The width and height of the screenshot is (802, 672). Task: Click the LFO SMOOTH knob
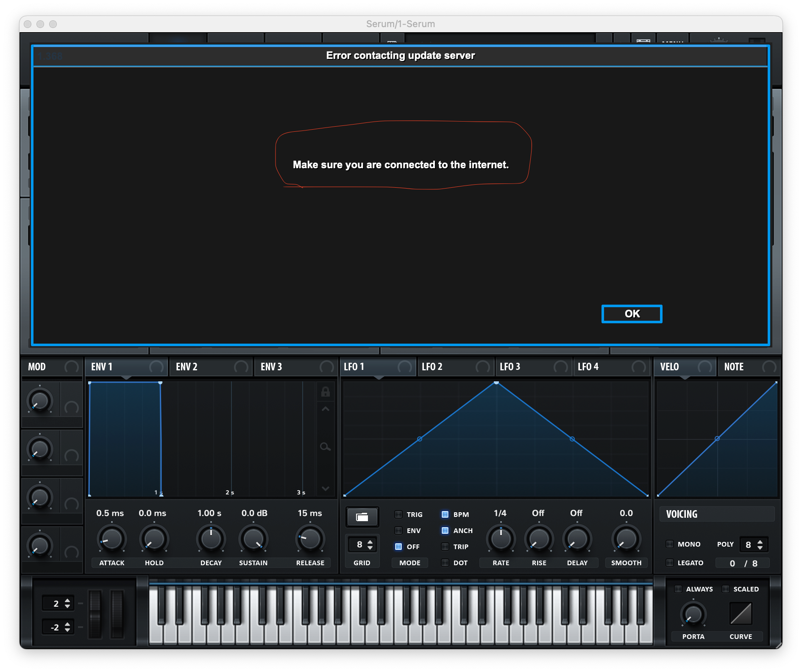[627, 539]
